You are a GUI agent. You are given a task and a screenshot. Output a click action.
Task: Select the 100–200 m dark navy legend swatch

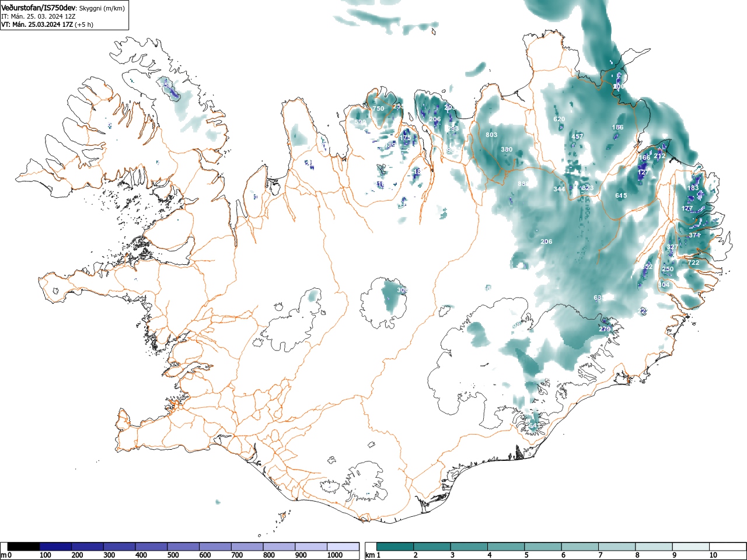[x=55, y=547]
